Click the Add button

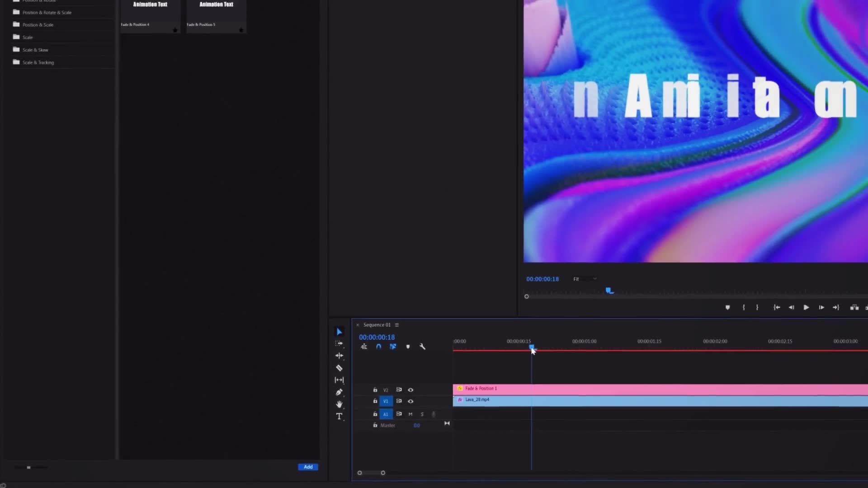click(x=308, y=467)
